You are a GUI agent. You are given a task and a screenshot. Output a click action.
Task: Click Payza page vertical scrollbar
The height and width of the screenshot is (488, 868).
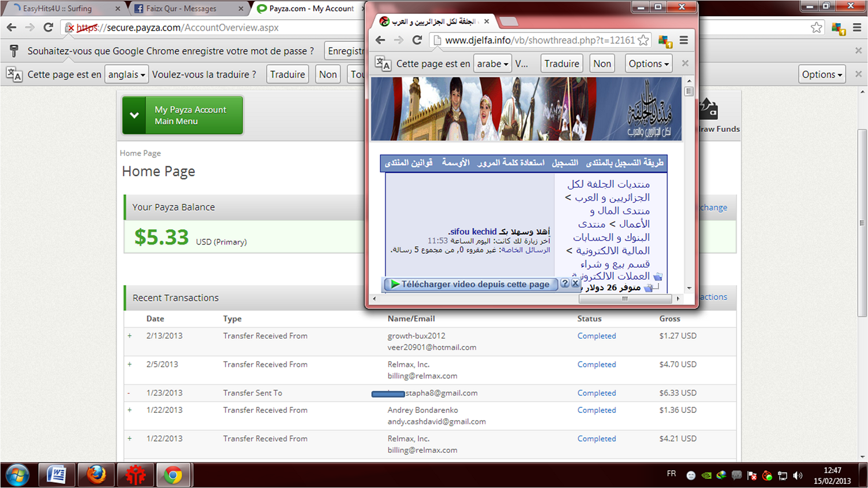(862, 223)
